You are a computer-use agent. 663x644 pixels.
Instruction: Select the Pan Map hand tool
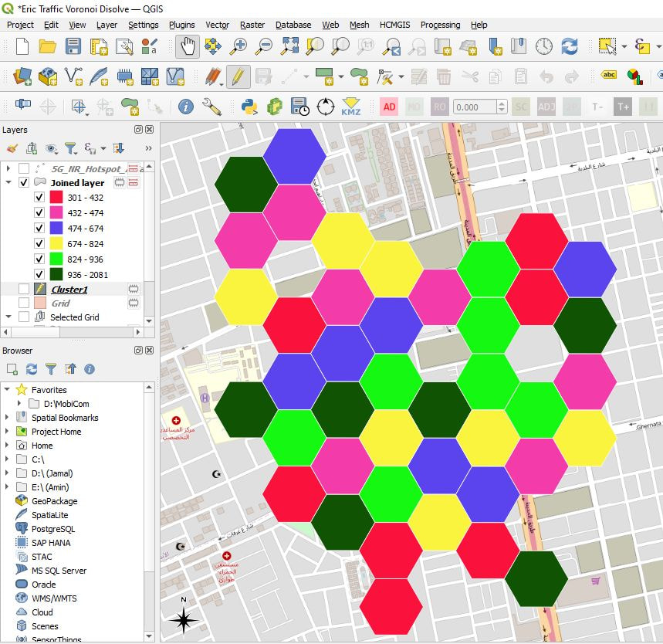pyautogui.click(x=187, y=46)
